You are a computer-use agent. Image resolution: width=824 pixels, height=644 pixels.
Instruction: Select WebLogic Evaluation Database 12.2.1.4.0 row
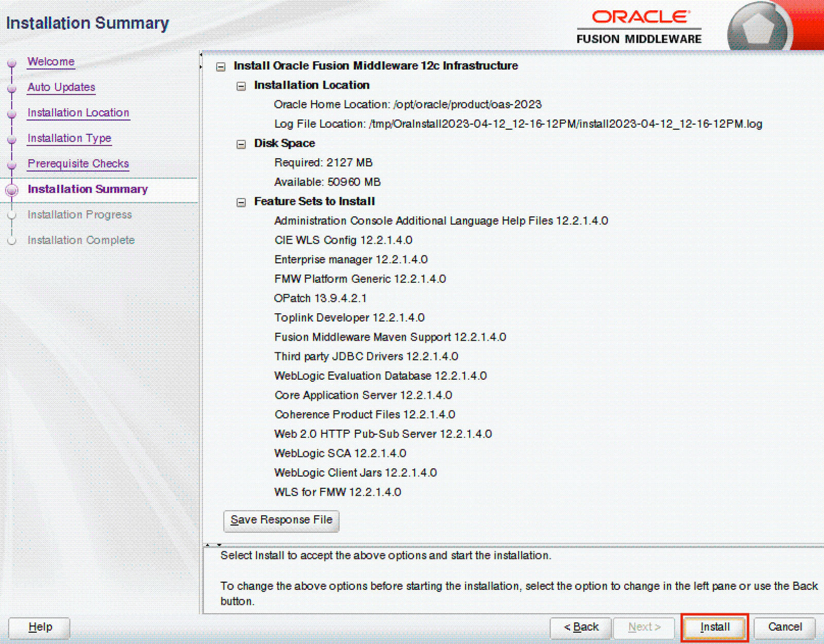tap(381, 376)
